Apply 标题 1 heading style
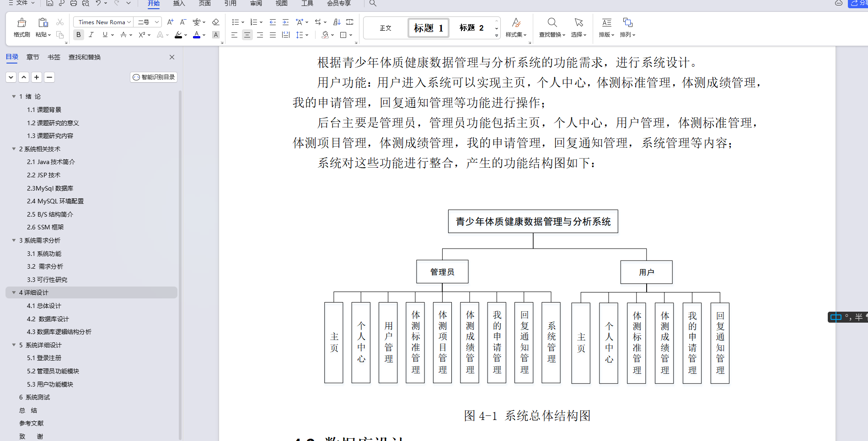The width and height of the screenshot is (868, 441). 428,27
